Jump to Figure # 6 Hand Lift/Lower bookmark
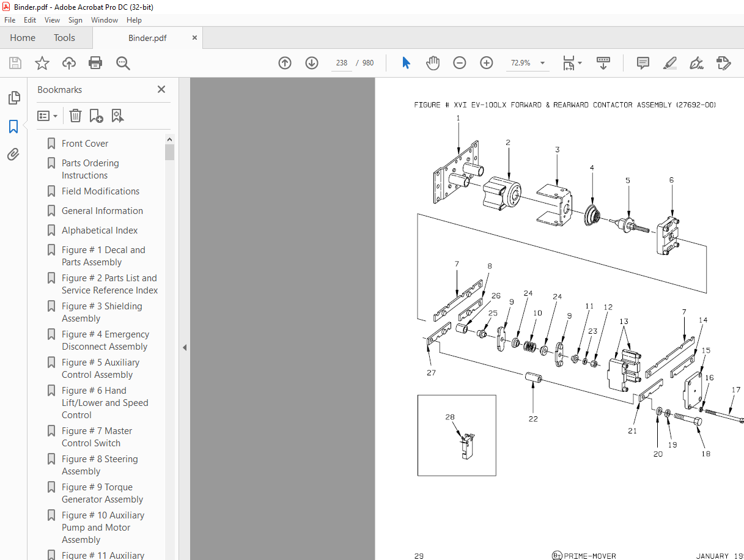 point(105,403)
